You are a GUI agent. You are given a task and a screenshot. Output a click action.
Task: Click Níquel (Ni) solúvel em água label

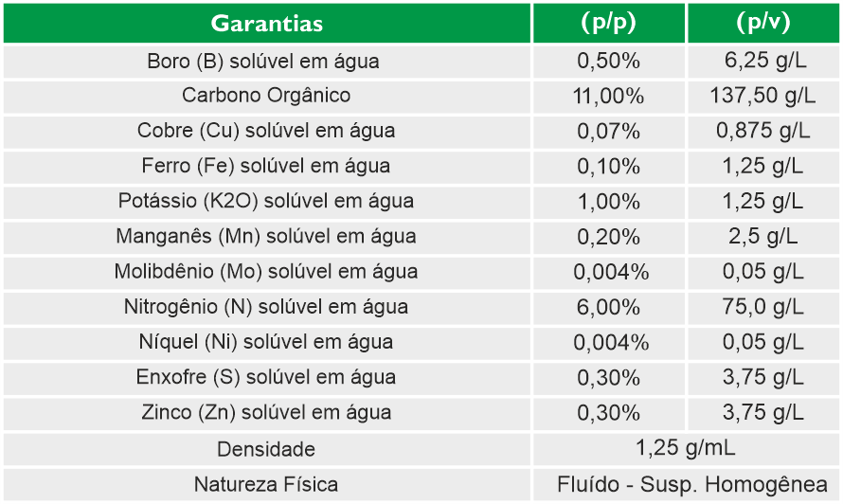pyautogui.click(x=266, y=342)
